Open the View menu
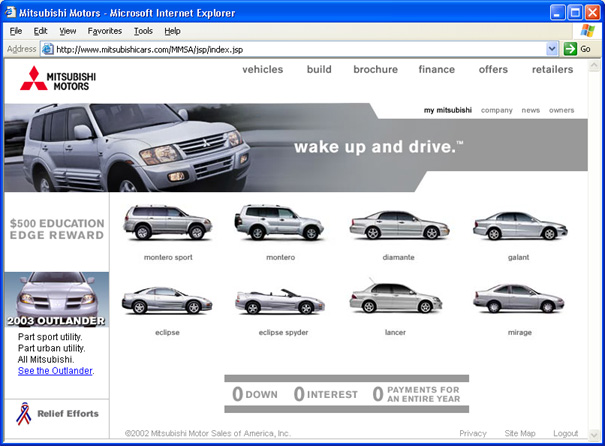605x446 pixels. [68, 31]
